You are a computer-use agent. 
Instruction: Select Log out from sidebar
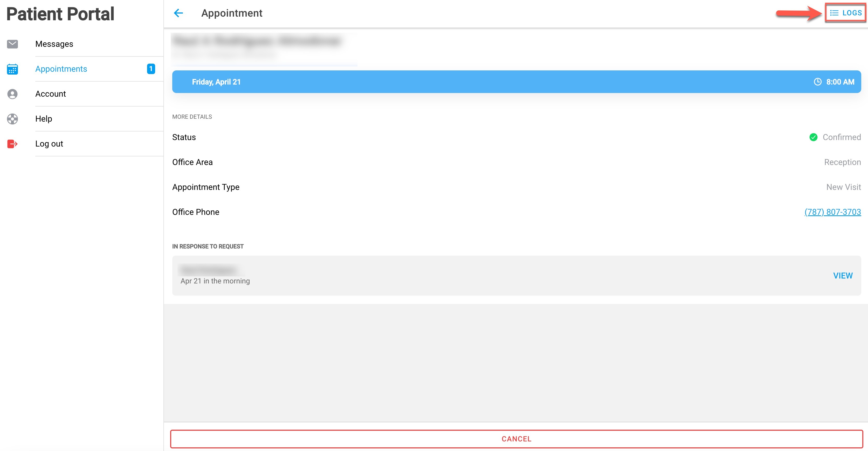coord(49,144)
